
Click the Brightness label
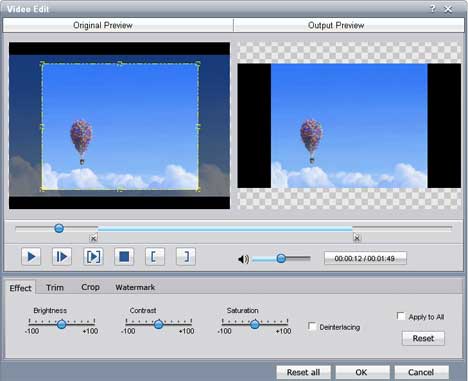coord(50,310)
